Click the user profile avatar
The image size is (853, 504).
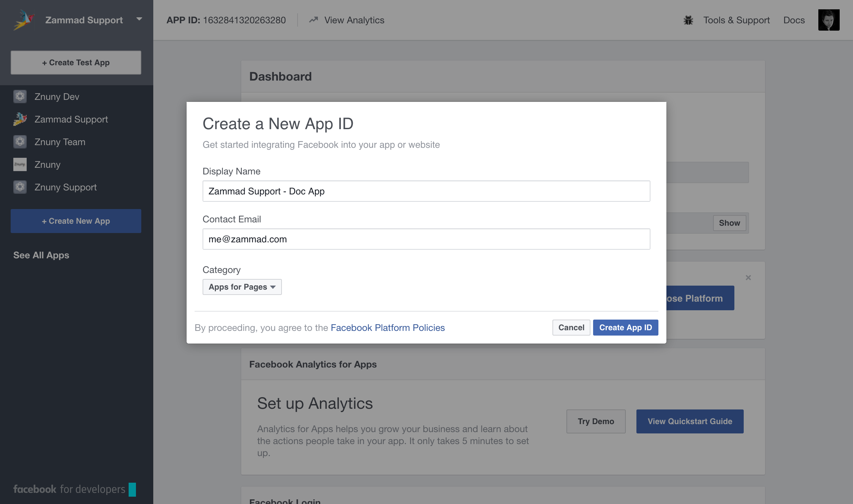coord(829,20)
